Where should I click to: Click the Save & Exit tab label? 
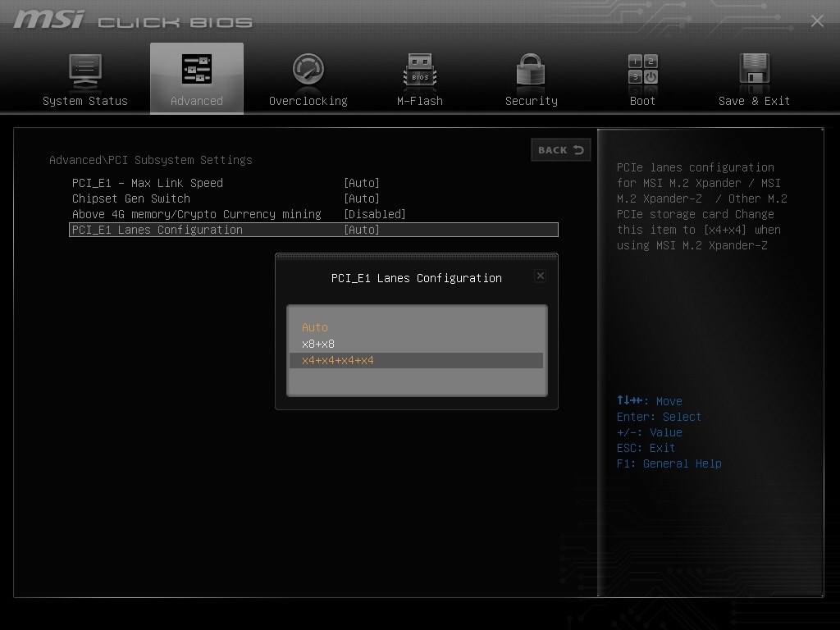click(x=755, y=101)
